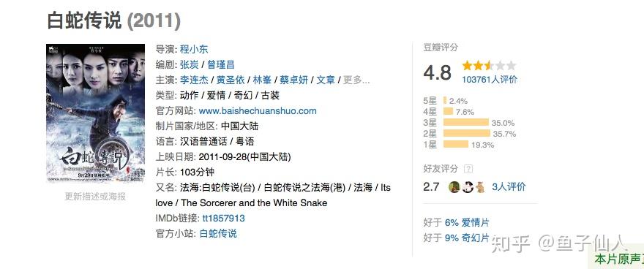Open the 白蛇传说 official mini-site link

(217, 234)
